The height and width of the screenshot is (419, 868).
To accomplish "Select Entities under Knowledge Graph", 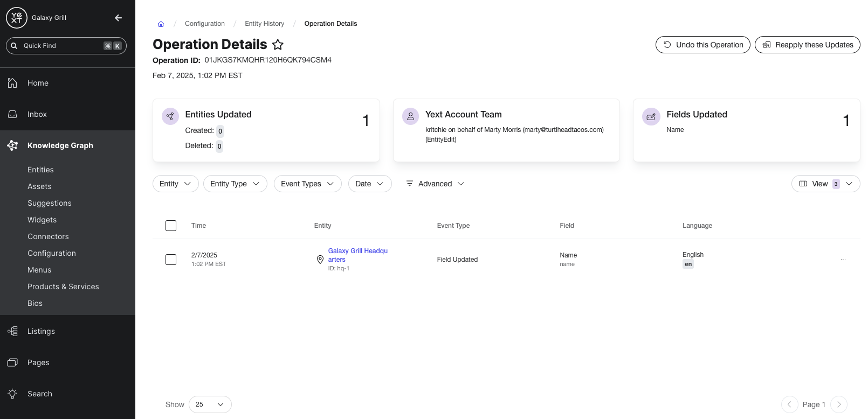I will (40, 170).
